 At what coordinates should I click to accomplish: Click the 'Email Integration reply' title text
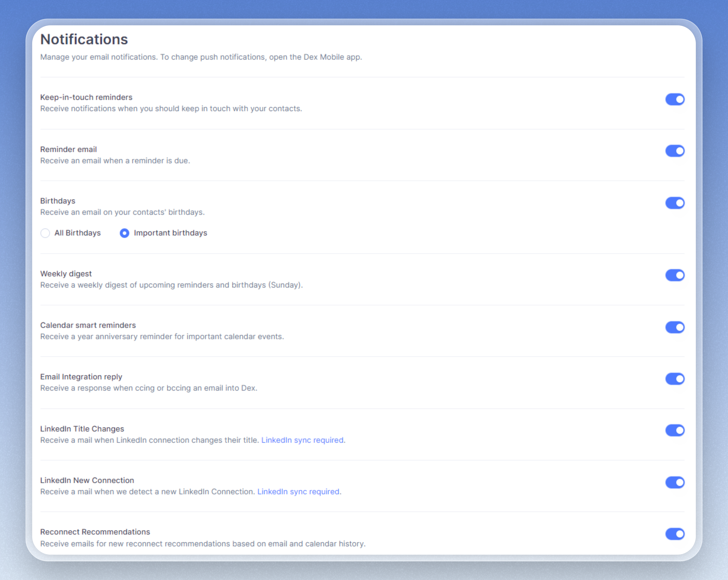[x=81, y=377]
